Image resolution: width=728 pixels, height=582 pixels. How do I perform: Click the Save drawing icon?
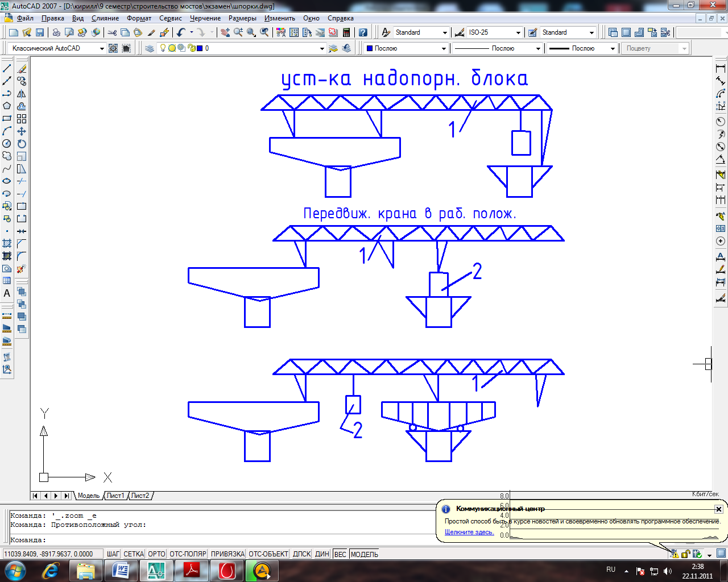tap(40, 33)
